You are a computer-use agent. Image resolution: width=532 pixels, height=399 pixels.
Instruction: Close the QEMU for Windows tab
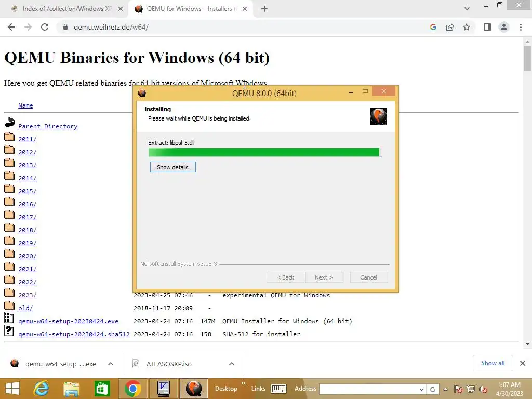pos(244,9)
